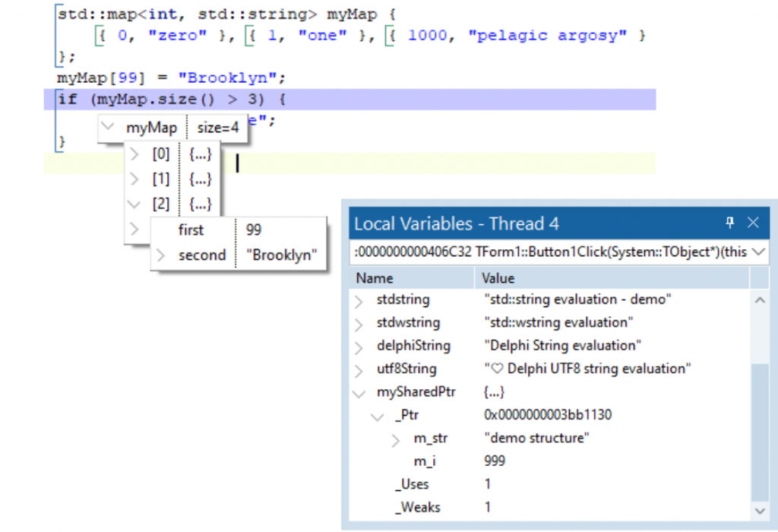Click the "std::wstring evaluation" value
This screenshot has height=532, width=778.
tap(558, 322)
